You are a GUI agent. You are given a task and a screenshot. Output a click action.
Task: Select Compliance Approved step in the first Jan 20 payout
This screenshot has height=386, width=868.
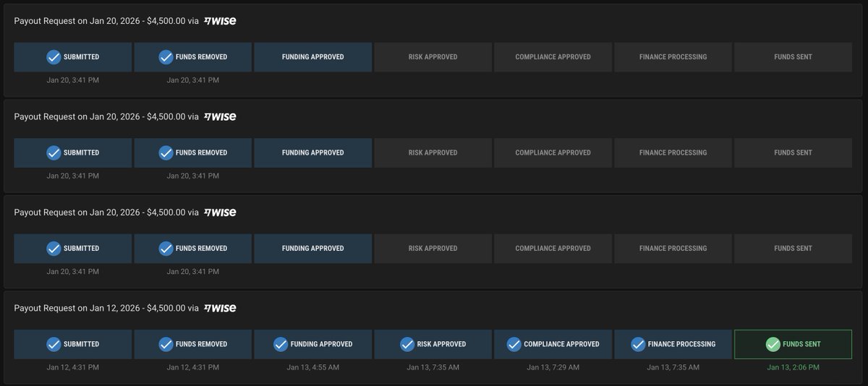[553, 57]
